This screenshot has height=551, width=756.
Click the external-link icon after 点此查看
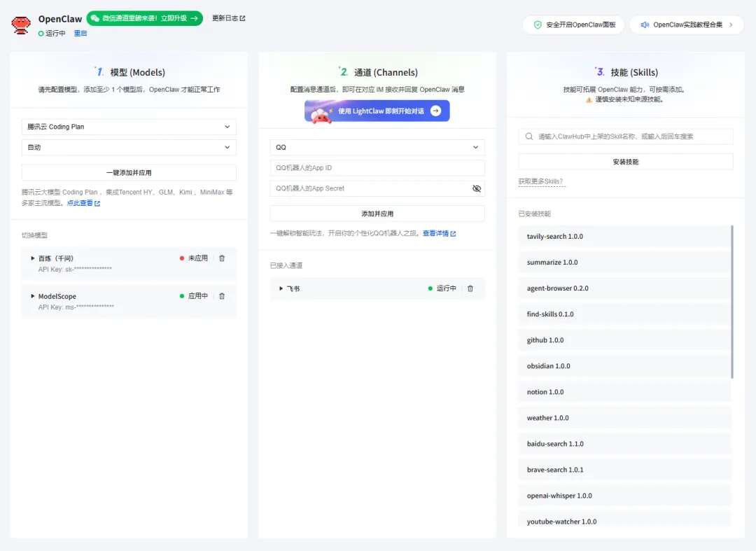[x=97, y=204]
